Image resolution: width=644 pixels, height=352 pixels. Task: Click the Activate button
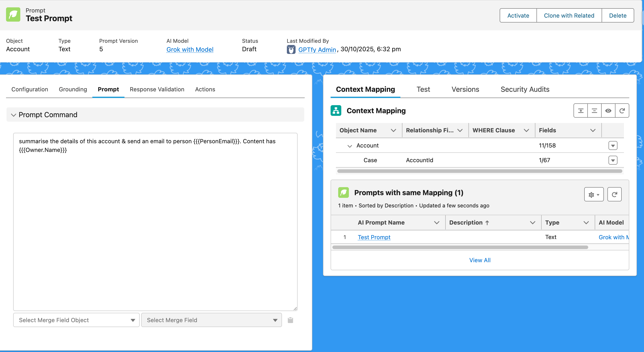point(518,15)
